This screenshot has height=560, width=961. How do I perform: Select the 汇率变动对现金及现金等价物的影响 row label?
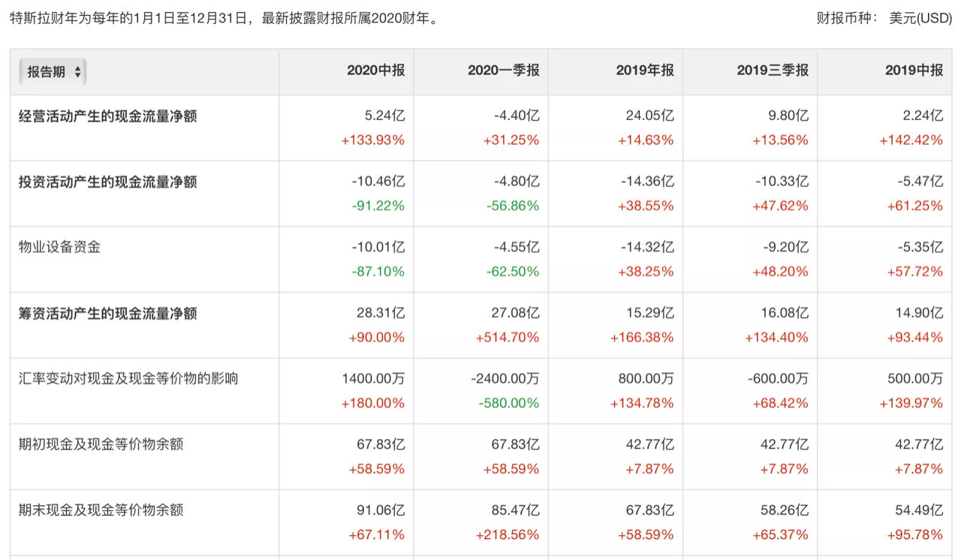[x=128, y=378]
